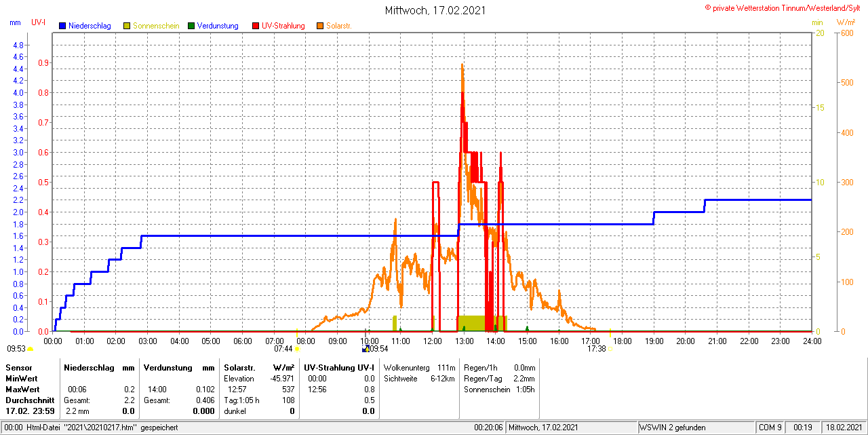Select the Solarstr. legend label

(338, 26)
